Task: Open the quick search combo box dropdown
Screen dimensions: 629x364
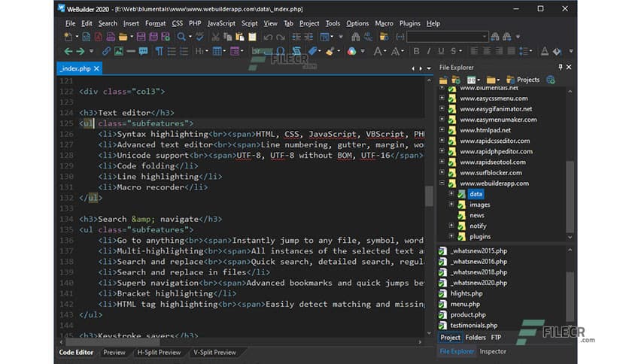Action: pos(485,37)
